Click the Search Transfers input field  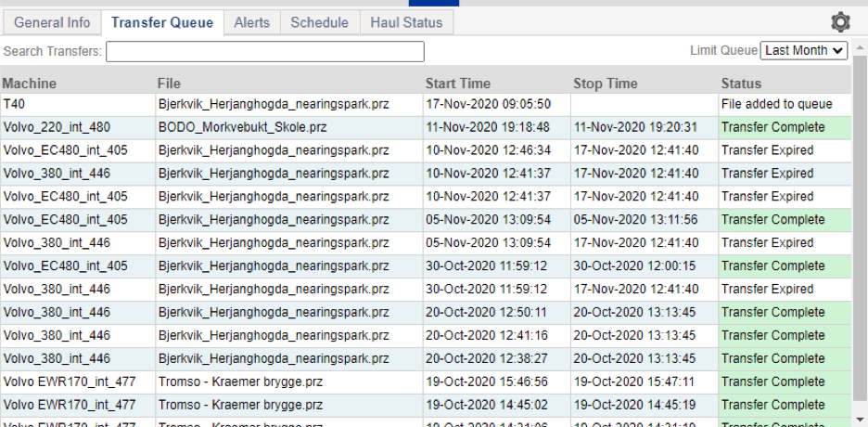point(265,51)
